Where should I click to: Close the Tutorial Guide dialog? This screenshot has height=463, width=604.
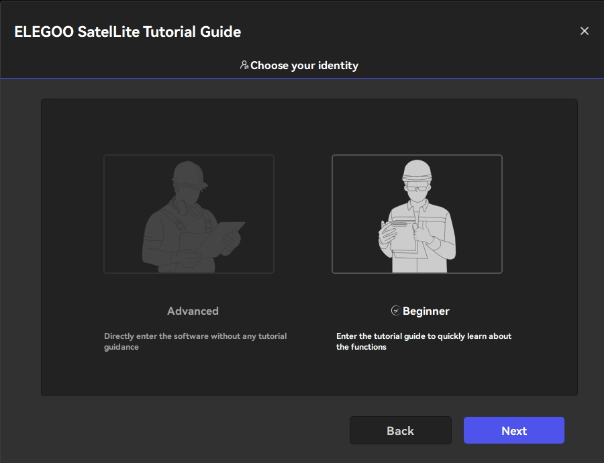pyautogui.click(x=584, y=31)
